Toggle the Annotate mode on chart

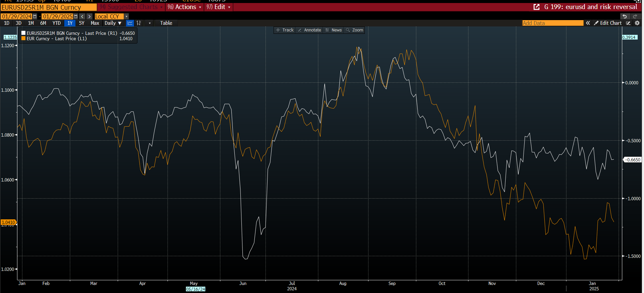pos(309,30)
